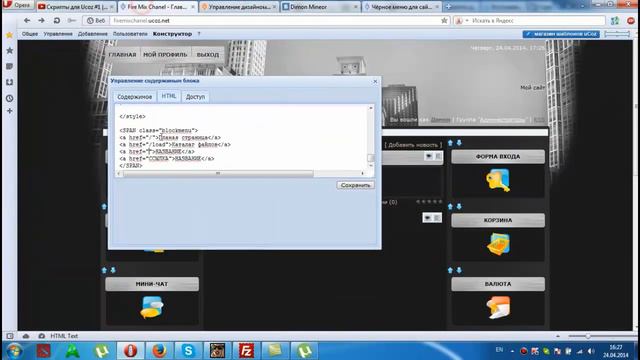This screenshot has width=640, height=360.
Task: Click the sidebar plus add-panel icon
Action: click(10, 111)
